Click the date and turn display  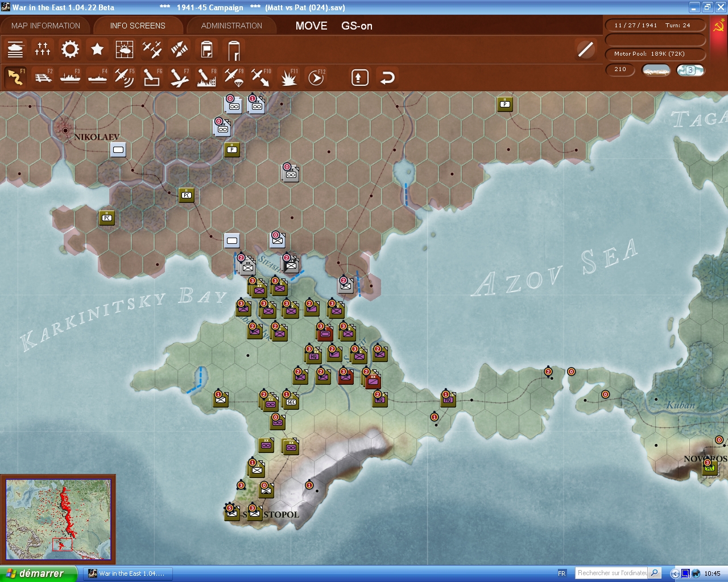(656, 25)
